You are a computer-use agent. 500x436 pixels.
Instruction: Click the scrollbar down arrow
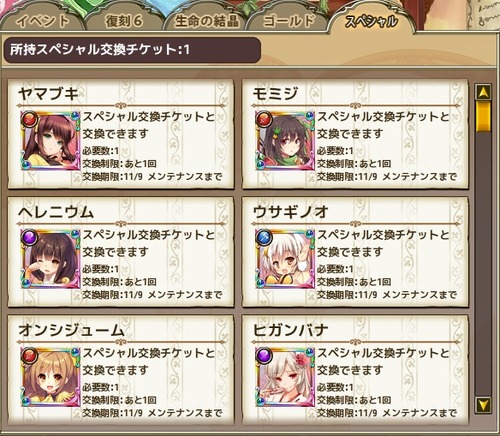pyautogui.click(x=483, y=405)
